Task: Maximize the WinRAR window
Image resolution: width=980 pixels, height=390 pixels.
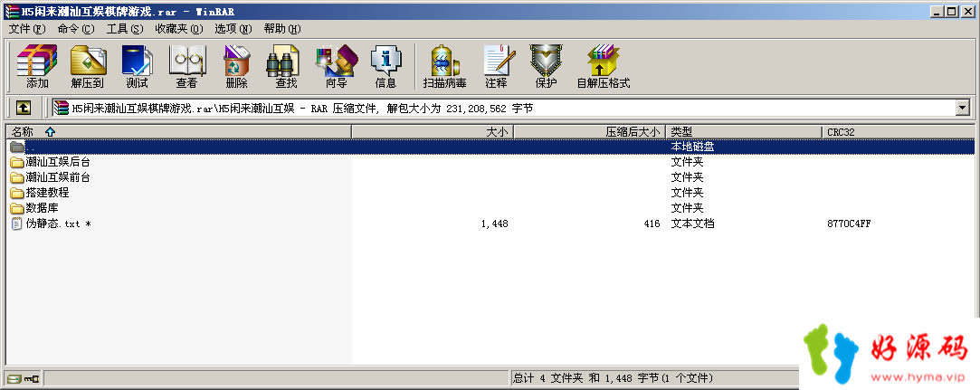Action: click(x=951, y=11)
